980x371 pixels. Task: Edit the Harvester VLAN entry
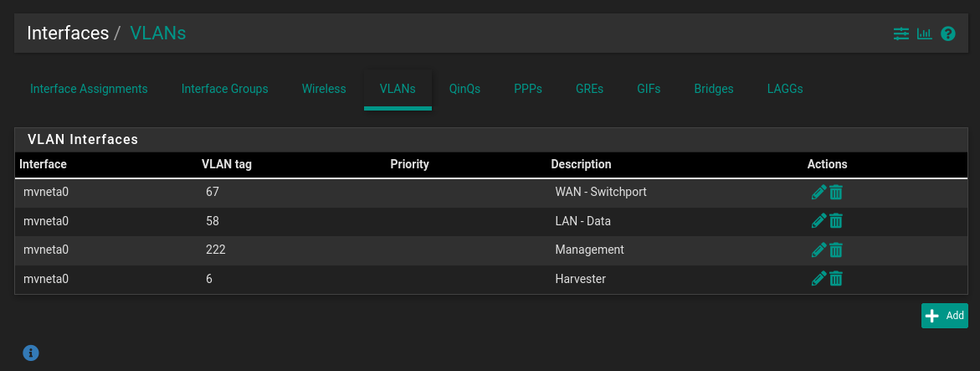(x=818, y=279)
